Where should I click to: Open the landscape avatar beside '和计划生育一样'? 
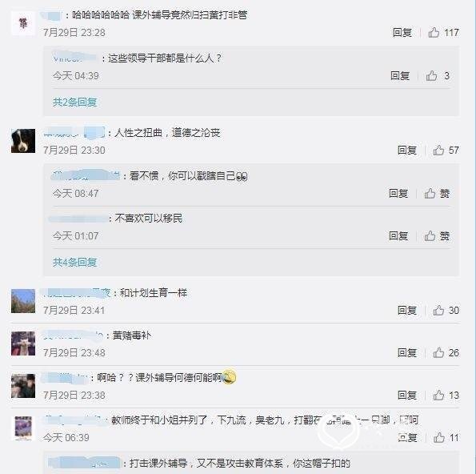pos(23,301)
